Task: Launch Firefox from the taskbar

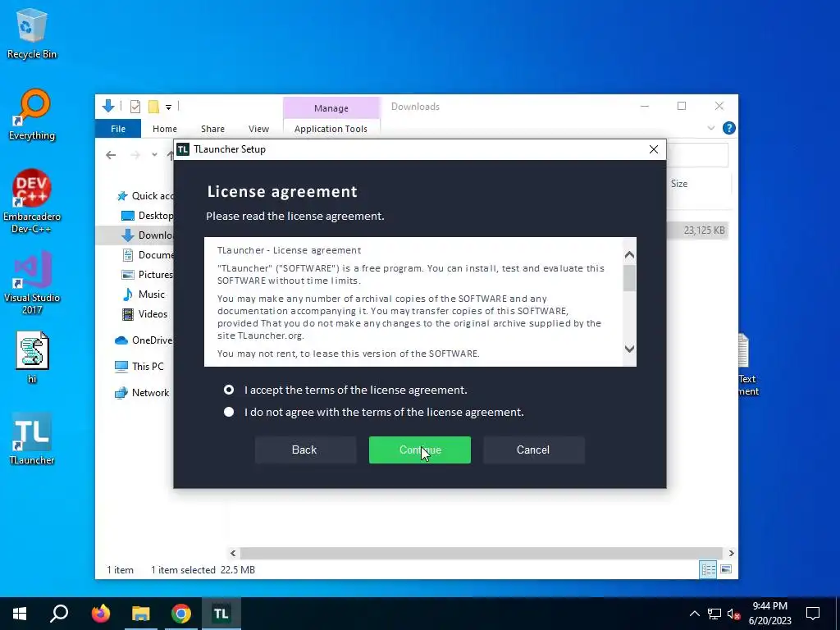Action: (x=100, y=614)
